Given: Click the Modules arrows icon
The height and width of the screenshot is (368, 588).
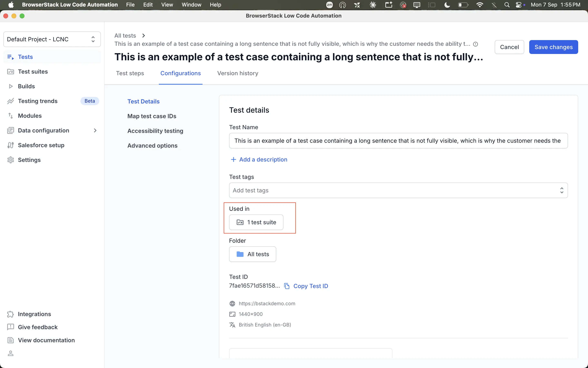Looking at the screenshot, I should (10, 116).
